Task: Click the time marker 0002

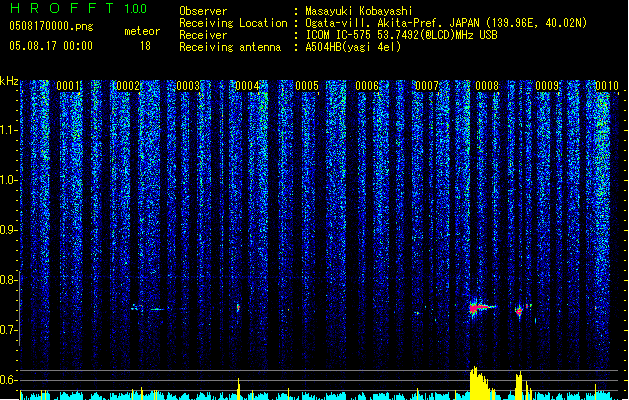Action: click(128, 85)
